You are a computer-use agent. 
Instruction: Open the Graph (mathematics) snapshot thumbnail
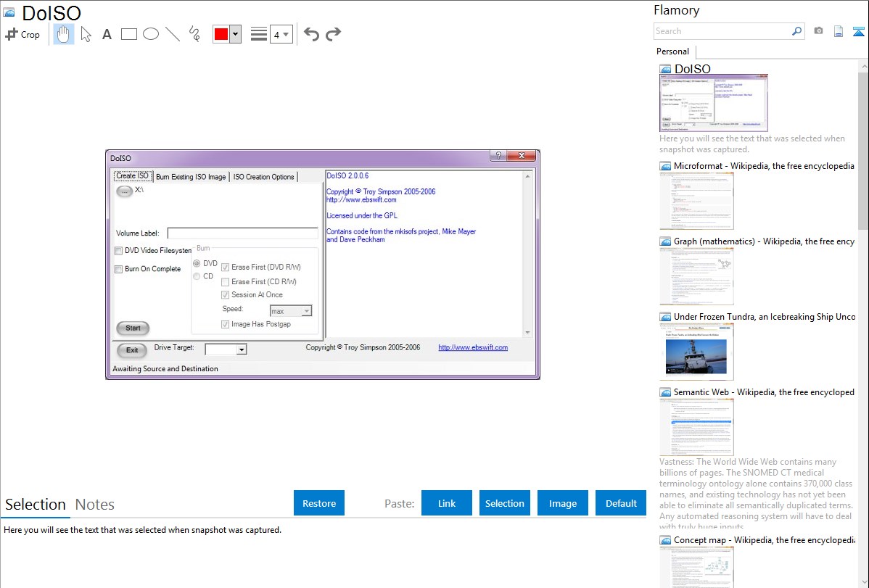click(x=696, y=276)
